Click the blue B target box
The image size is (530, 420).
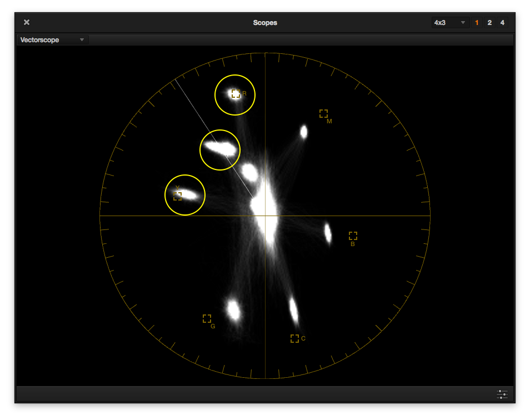353,236
